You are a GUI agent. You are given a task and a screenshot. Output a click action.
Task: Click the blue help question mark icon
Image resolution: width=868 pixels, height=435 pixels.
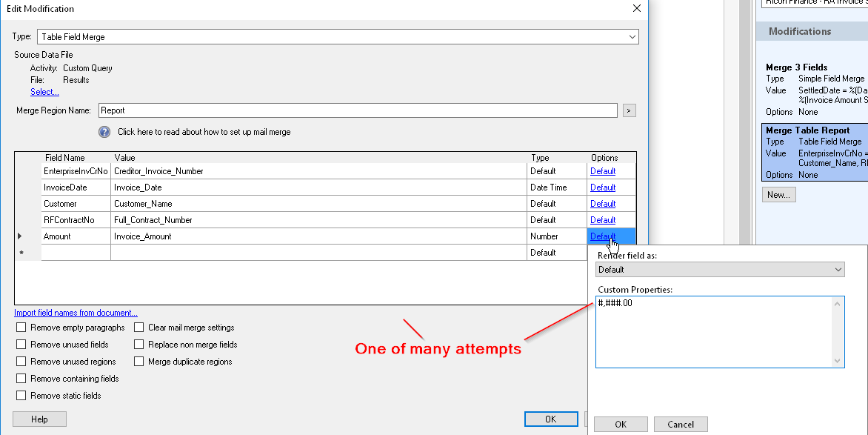104,132
